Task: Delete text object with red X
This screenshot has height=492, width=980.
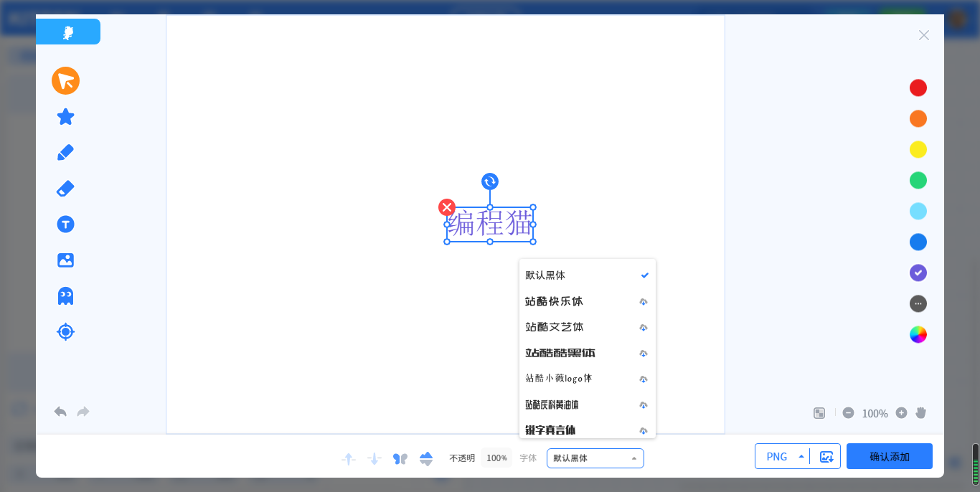Action: [x=447, y=207]
